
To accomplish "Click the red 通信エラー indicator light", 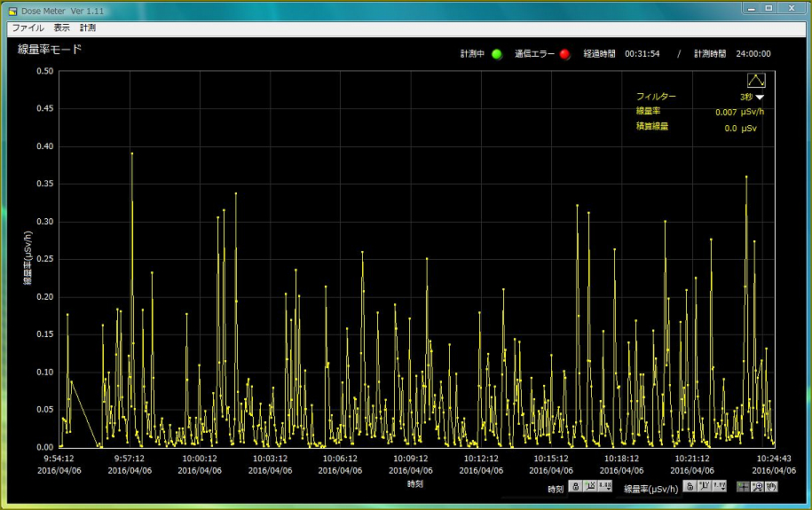I will coord(564,54).
